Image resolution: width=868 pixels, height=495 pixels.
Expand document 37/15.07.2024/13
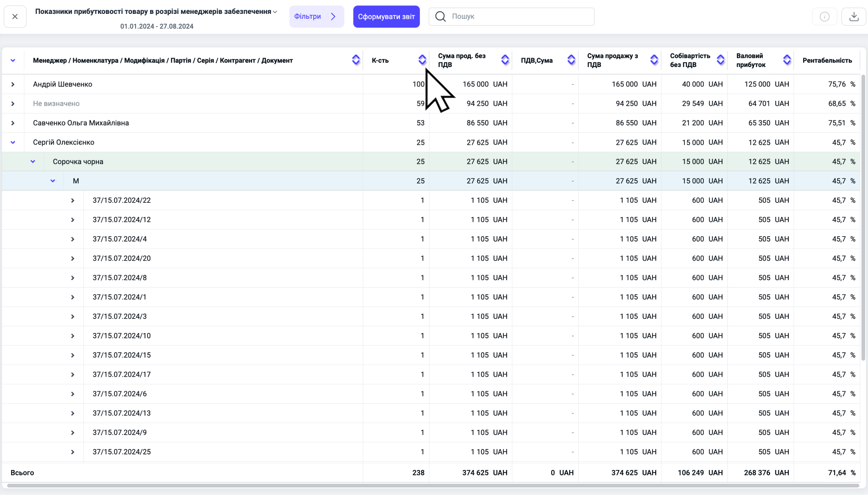coord(73,414)
